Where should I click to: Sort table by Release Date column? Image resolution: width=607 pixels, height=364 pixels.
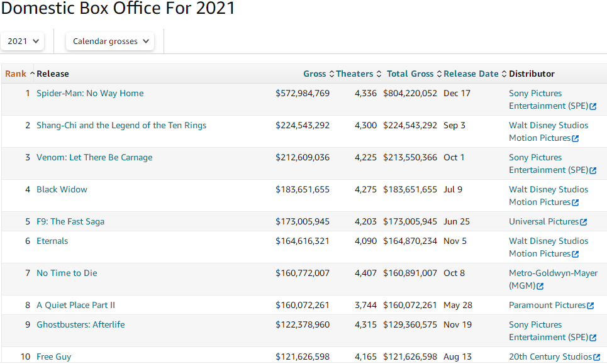click(x=475, y=74)
